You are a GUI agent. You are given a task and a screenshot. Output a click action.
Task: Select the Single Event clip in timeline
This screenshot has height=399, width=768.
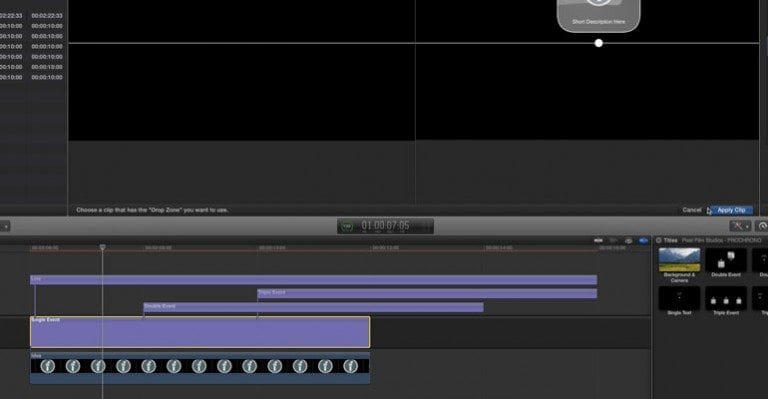coord(200,332)
